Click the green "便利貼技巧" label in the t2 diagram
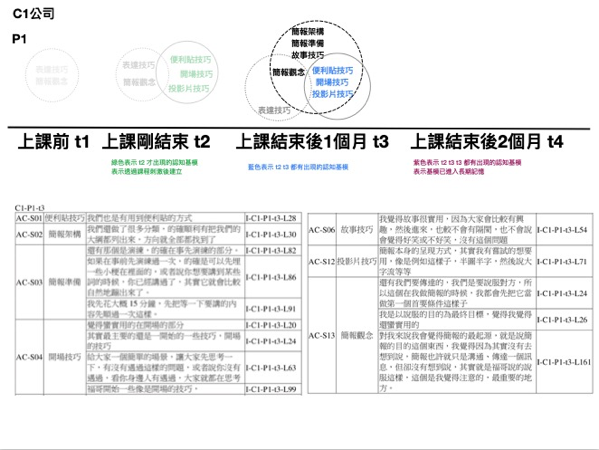The width and height of the screenshot is (599, 450). coord(191,60)
